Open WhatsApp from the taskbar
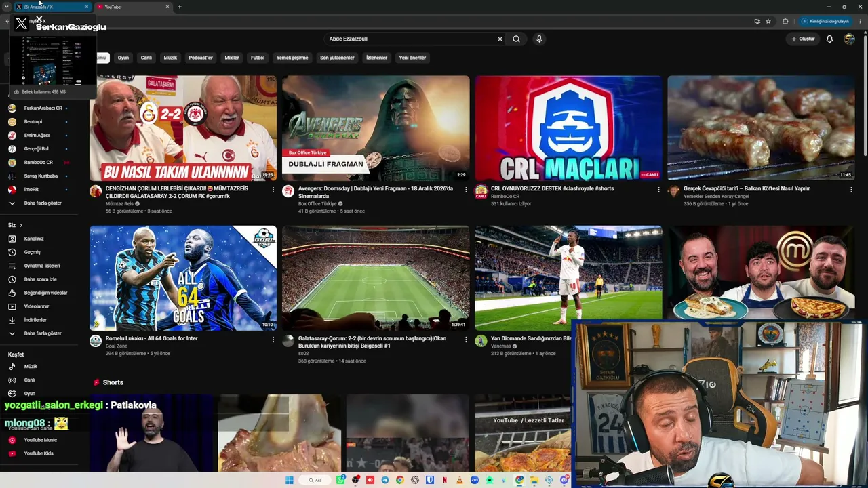The image size is (868, 488). click(x=340, y=480)
